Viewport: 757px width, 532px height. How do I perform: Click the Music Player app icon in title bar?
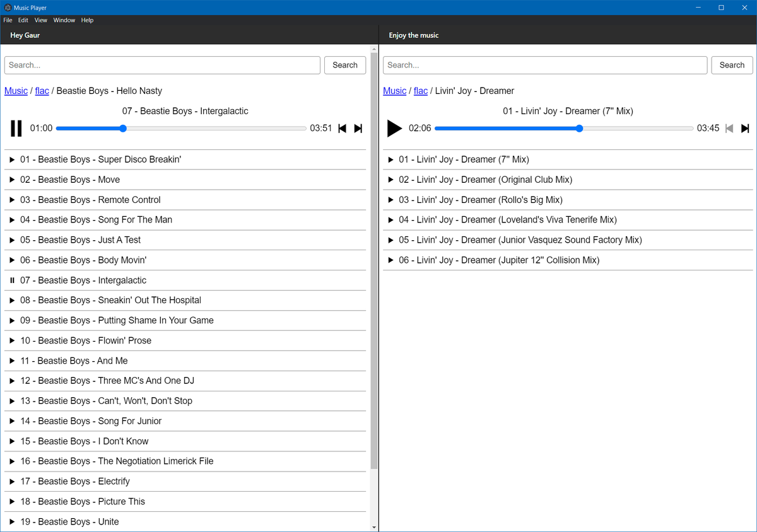tap(8, 8)
